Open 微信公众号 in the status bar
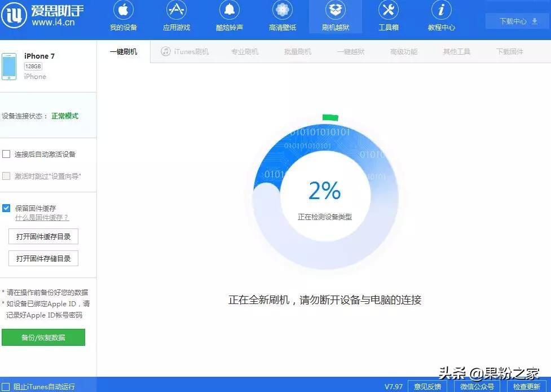The image size is (551, 392). (x=478, y=386)
